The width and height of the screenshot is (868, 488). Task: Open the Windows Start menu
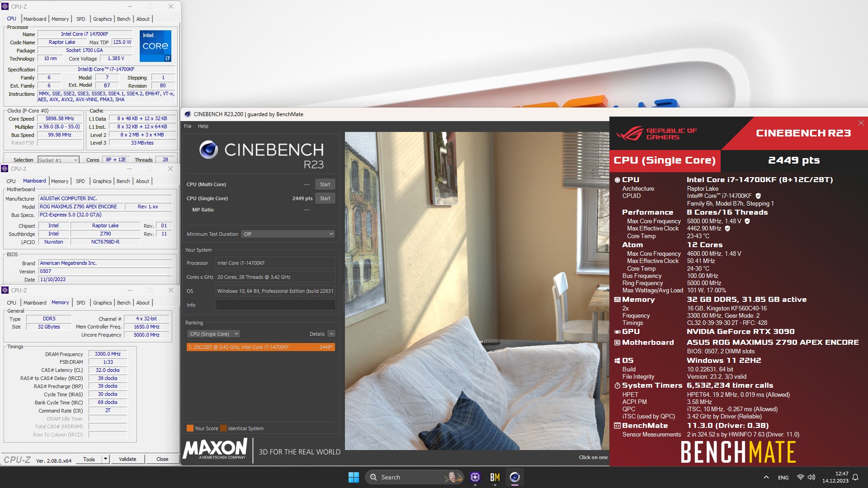coord(354,477)
